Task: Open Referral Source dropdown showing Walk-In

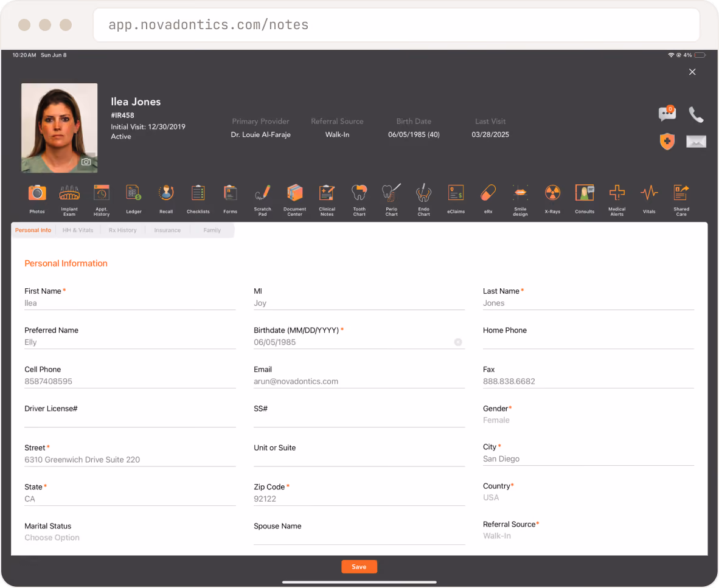Action: click(588, 536)
